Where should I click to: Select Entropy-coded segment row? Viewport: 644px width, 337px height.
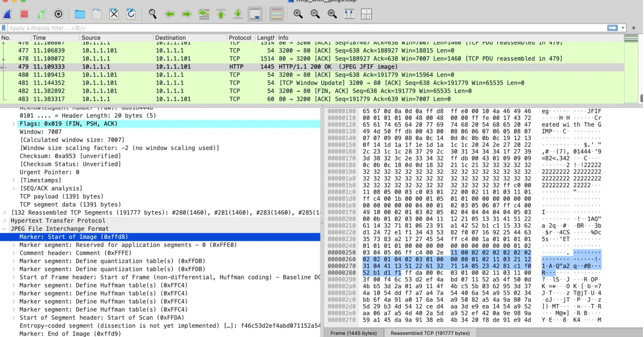coord(160,326)
